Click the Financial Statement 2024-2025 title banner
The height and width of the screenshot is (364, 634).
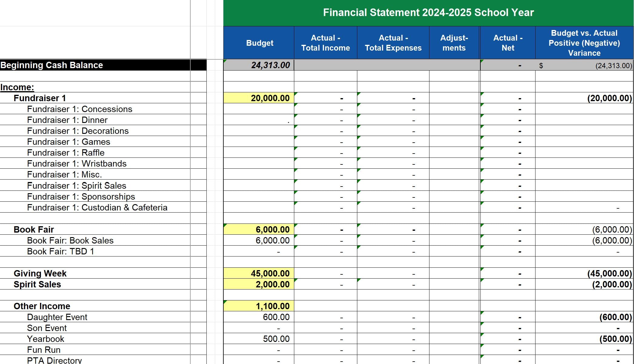tap(429, 13)
